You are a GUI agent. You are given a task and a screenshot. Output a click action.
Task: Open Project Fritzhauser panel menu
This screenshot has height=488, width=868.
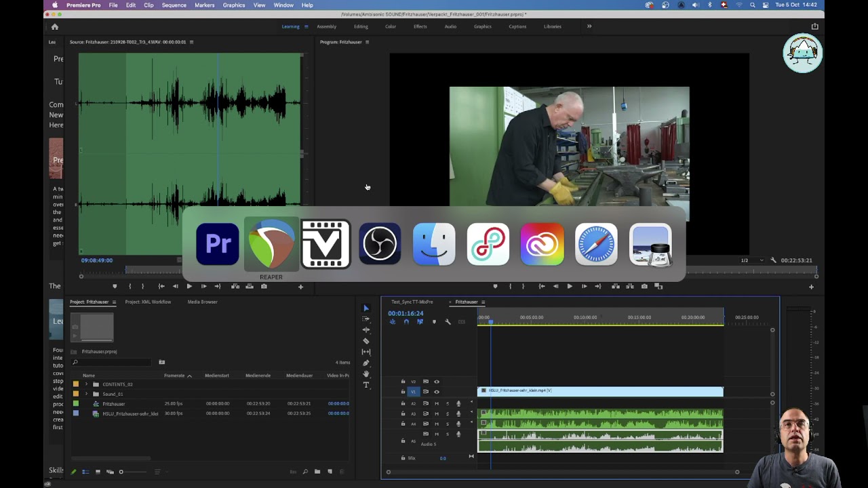(114, 302)
